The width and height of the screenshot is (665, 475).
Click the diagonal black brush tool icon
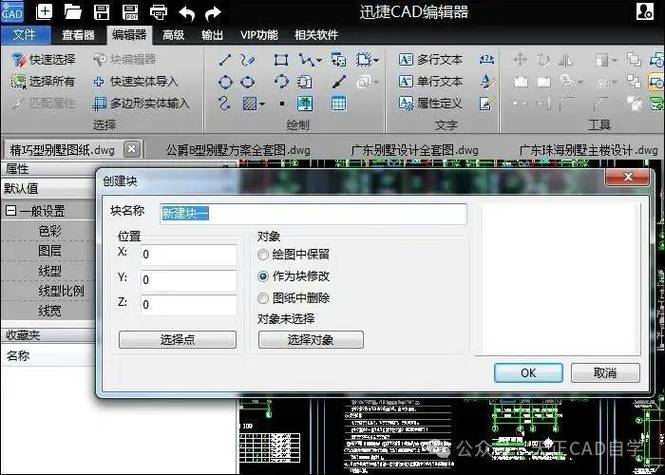tap(339, 81)
